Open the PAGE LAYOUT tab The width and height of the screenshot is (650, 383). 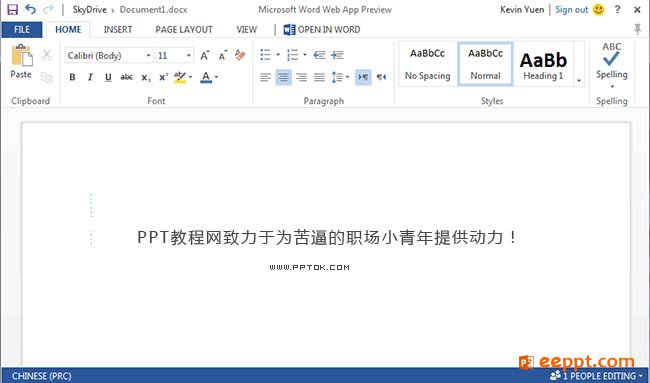(184, 29)
